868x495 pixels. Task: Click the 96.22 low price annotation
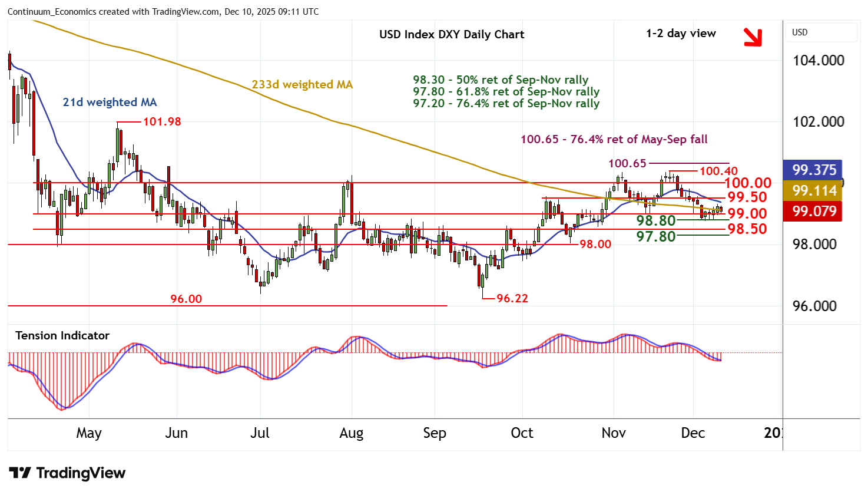coord(512,298)
